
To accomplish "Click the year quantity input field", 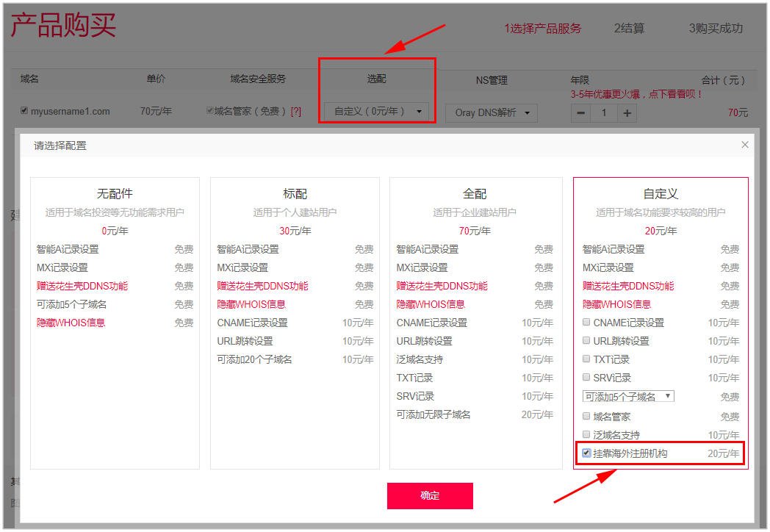I will [604, 113].
